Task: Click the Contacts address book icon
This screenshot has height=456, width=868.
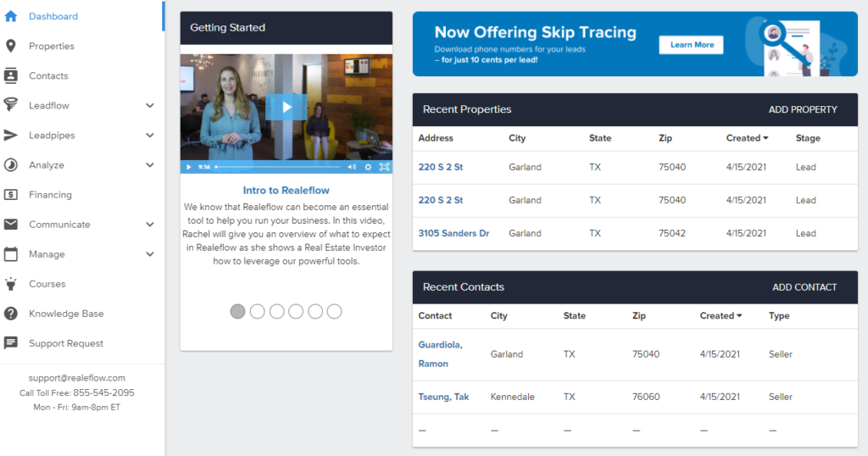Action: point(10,75)
